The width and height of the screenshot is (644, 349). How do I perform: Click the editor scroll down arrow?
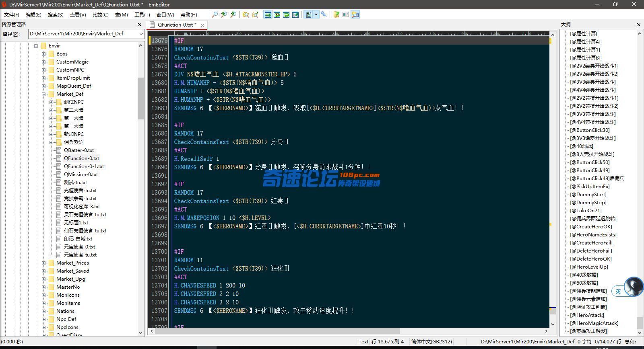553,324
